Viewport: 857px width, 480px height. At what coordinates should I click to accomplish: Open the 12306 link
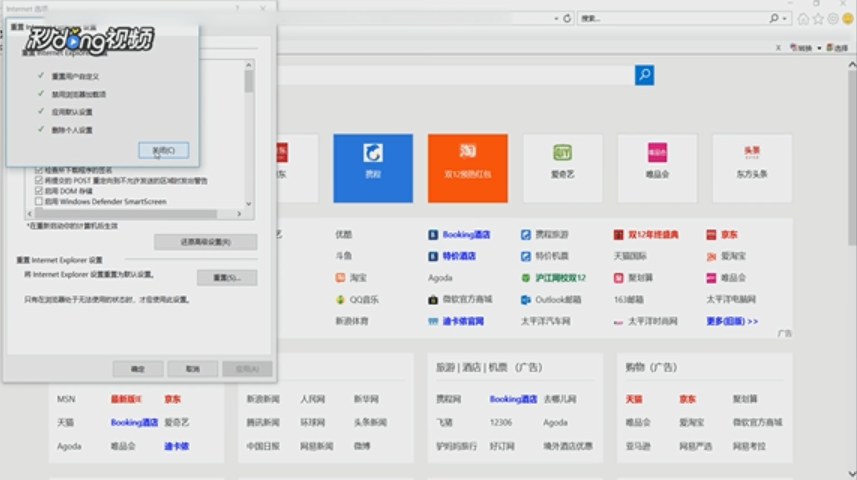click(x=501, y=423)
